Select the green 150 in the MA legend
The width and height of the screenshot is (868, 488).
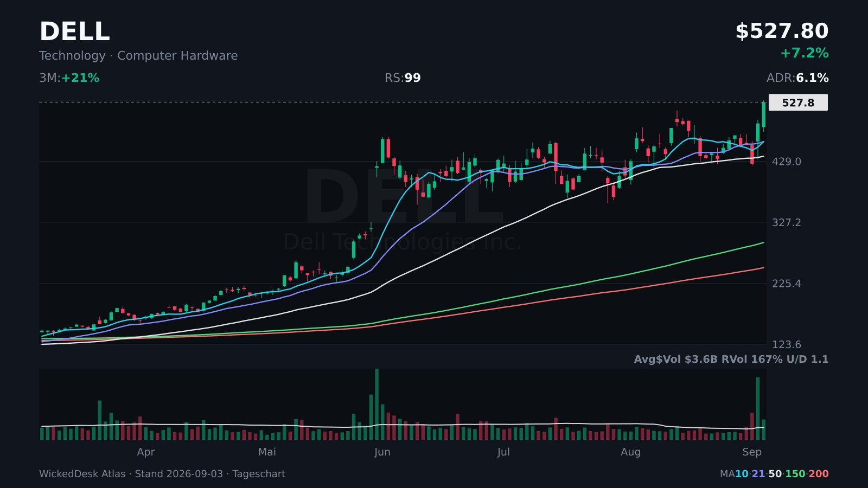pos(795,474)
